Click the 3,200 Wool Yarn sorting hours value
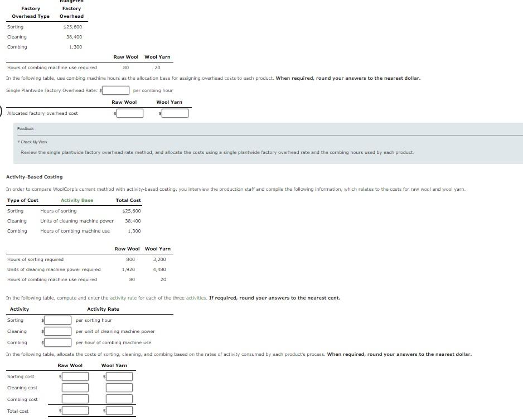The width and height of the screenshot is (523, 420). 159,259
